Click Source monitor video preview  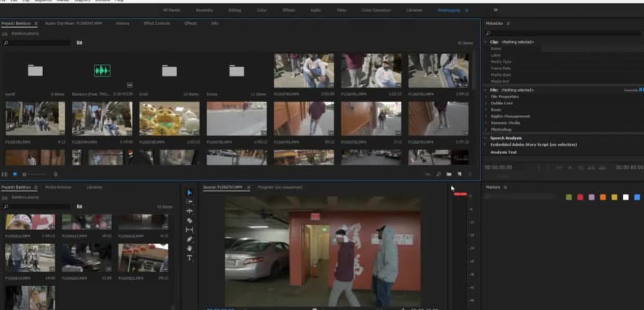coord(323,251)
